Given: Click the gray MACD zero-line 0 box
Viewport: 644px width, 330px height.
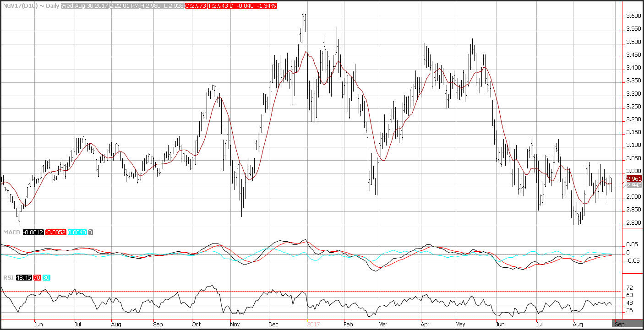Looking at the screenshot, I should 91,233.
